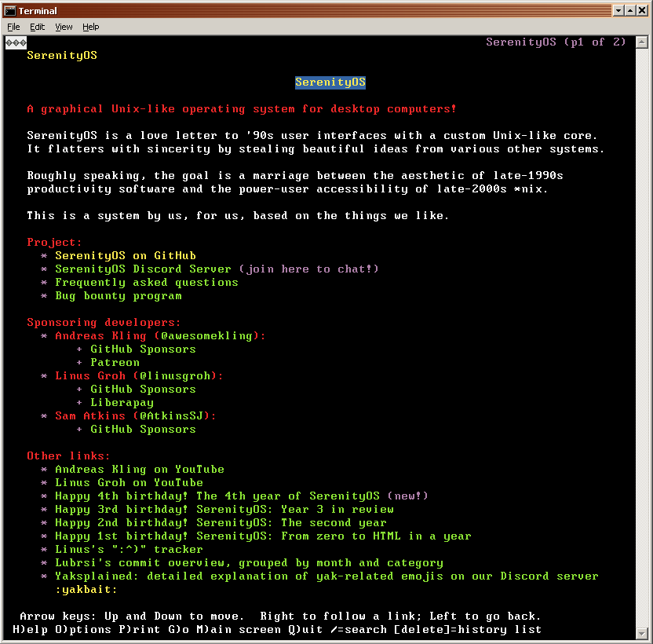Open the Help menu
This screenshot has width=653, height=644.
[91, 27]
